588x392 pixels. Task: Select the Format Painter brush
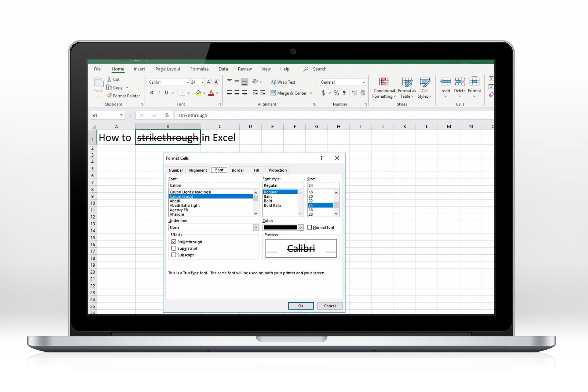pyautogui.click(x=109, y=96)
